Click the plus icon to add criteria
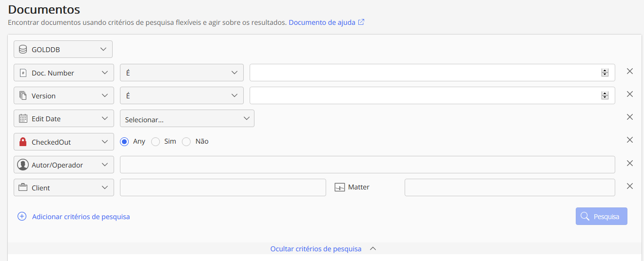Viewport: 644px width, 261px height. pyautogui.click(x=22, y=217)
